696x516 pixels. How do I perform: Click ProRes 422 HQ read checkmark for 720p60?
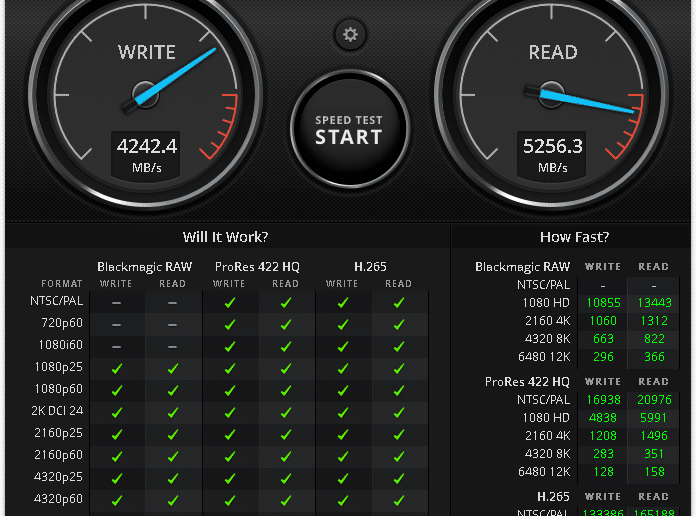286,325
